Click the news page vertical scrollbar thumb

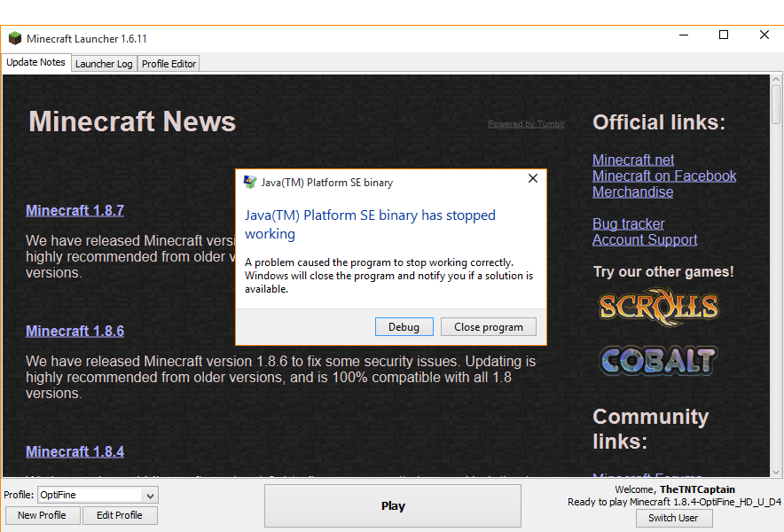click(775, 105)
